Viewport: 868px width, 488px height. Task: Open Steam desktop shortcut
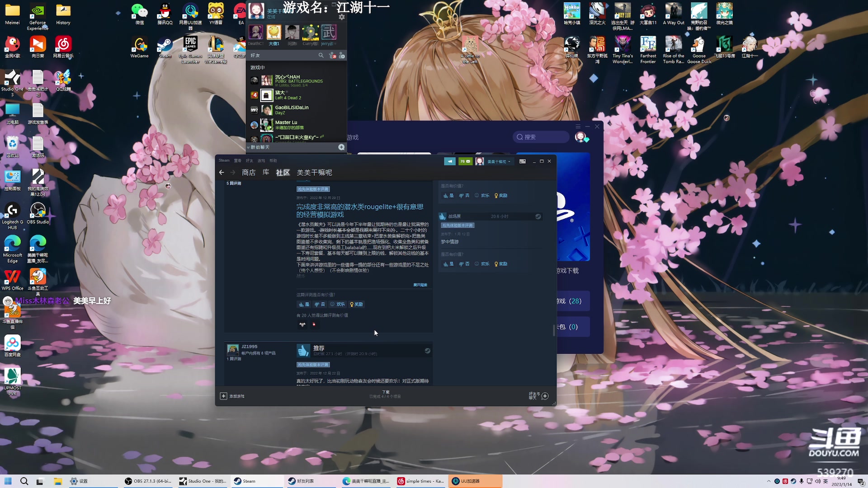click(165, 47)
